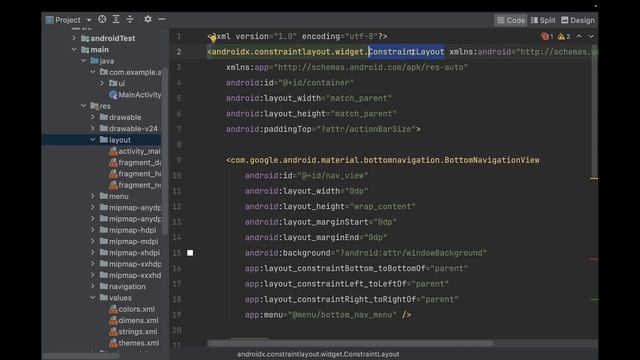Expand the drawable-v24 folder
Image resolution: width=640 pixels, height=360 pixels.
click(x=93, y=128)
